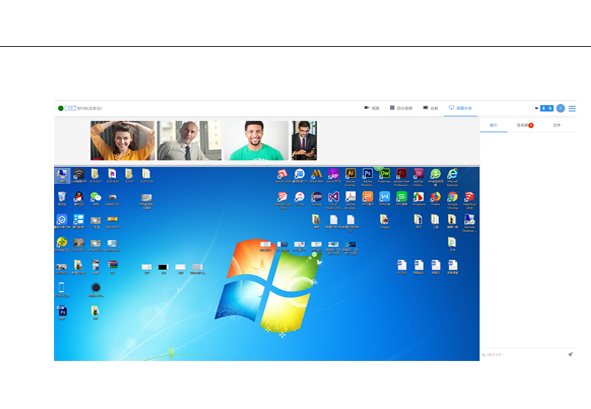This screenshot has width=591, height=409.
Task: Select the man in suit with phone thumbnail
Action: click(304, 141)
